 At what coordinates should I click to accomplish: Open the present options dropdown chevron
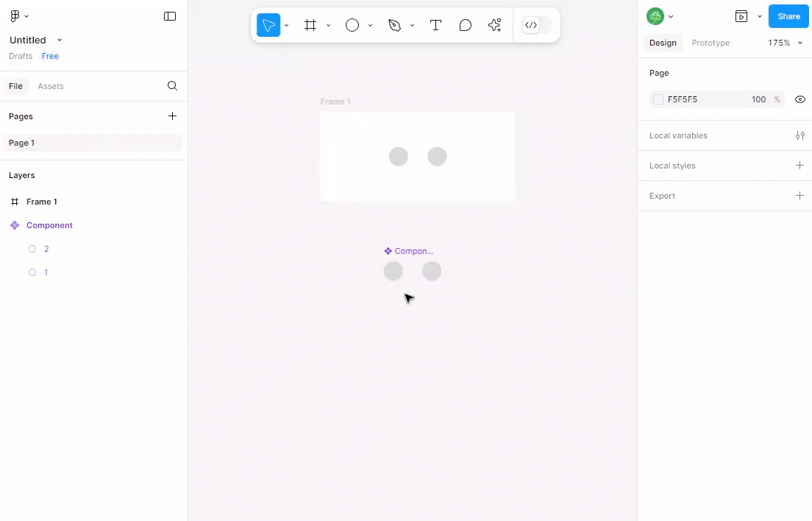pyautogui.click(x=760, y=17)
